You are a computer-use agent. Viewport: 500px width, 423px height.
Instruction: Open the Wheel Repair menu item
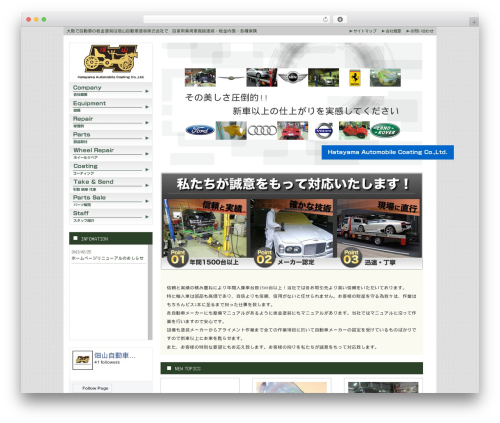(x=111, y=153)
